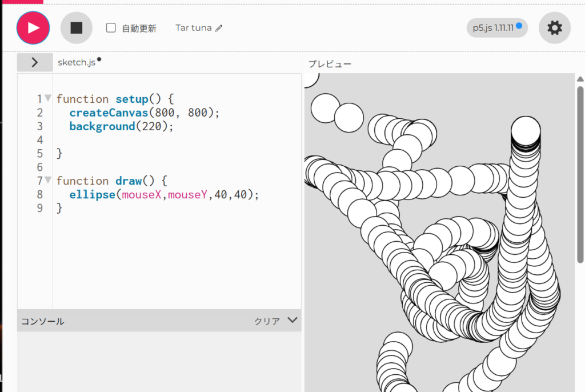Click the preview pane vertical scrollbar
Screen dimensions: 585x392
[x=580, y=171]
